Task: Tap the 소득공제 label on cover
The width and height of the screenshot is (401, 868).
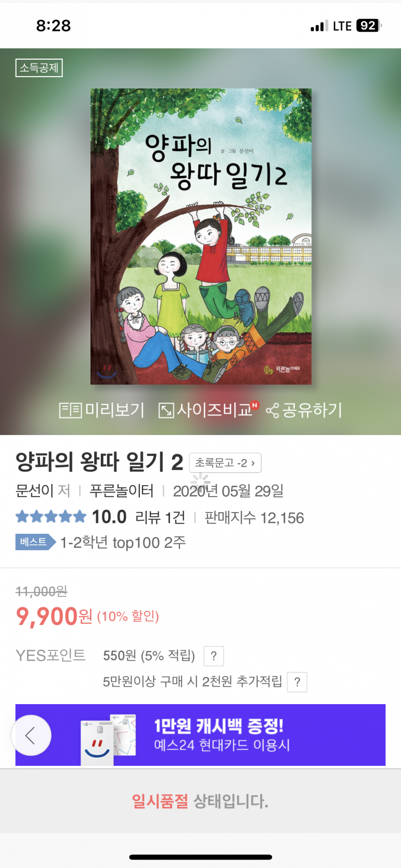Action: [39, 68]
